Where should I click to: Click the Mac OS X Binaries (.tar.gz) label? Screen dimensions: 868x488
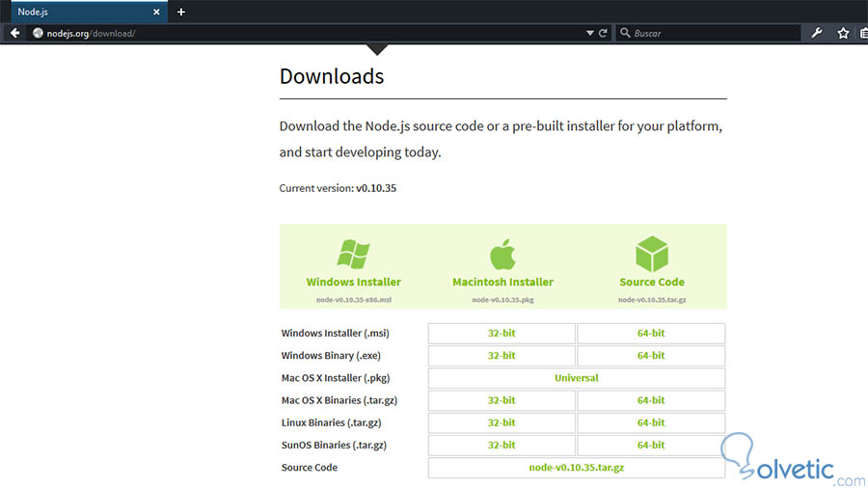[x=339, y=400]
